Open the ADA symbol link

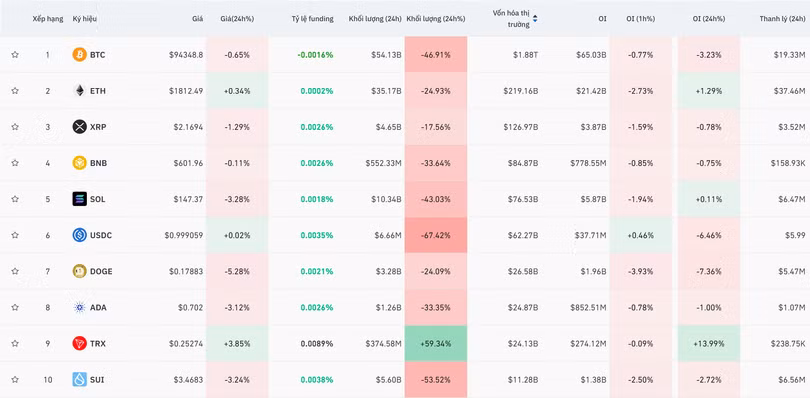[98, 308]
